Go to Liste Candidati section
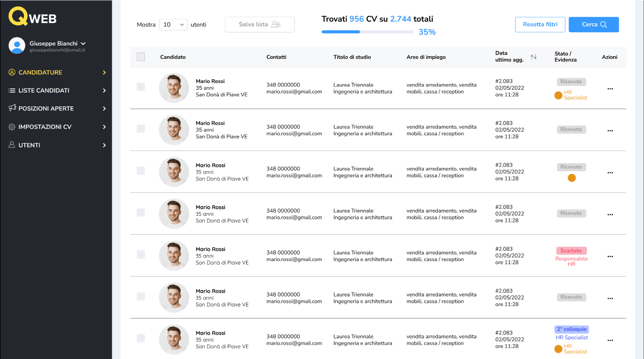Screen dimensions: 644x359 click(44, 91)
